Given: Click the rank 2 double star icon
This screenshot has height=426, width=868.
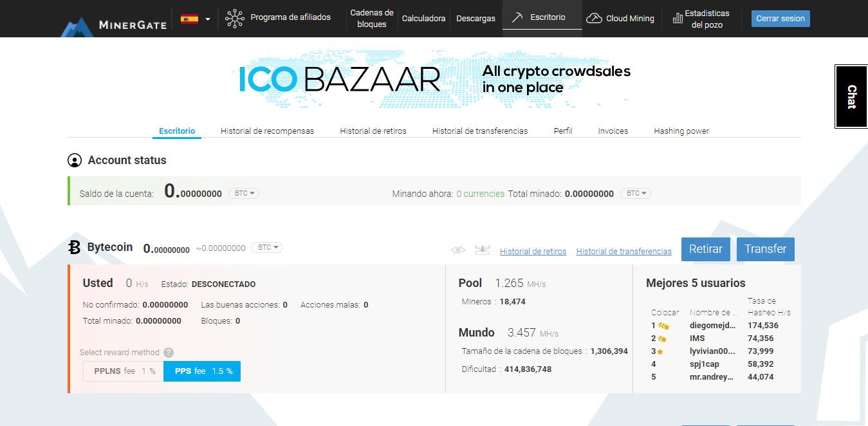Looking at the screenshot, I should [x=661, y=338].
